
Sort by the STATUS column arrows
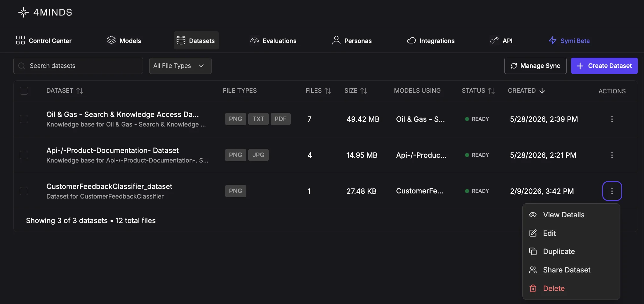click(491, 91)
